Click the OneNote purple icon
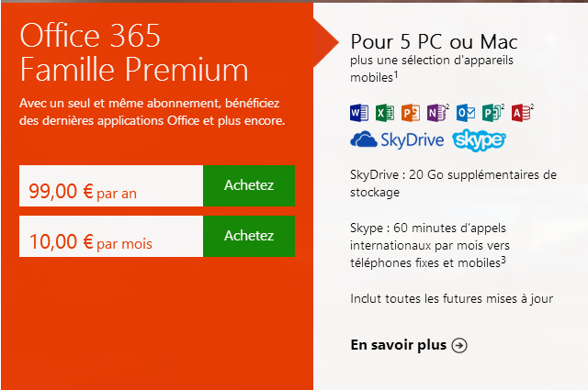The width and height of the screenshot is (588, 390). coord(436,113)
